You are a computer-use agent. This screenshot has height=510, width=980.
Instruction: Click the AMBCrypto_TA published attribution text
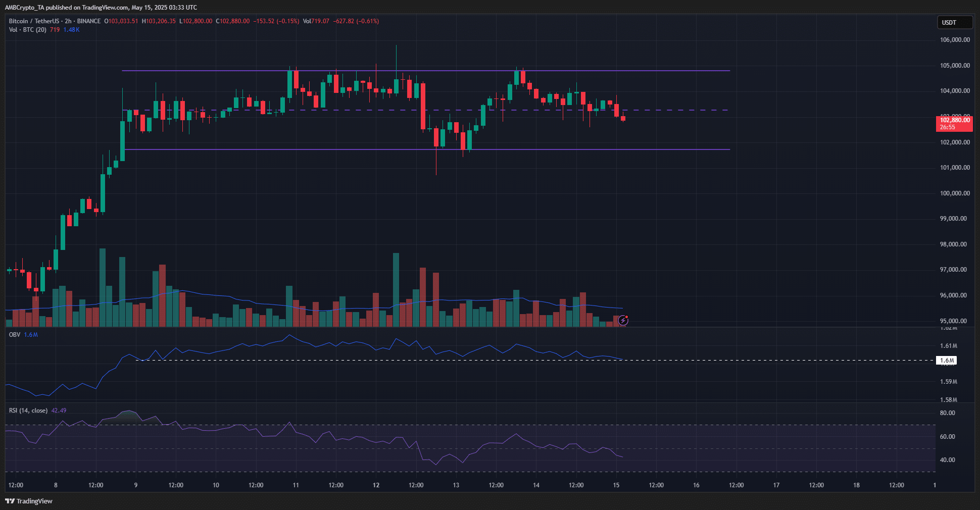point(101,8)
